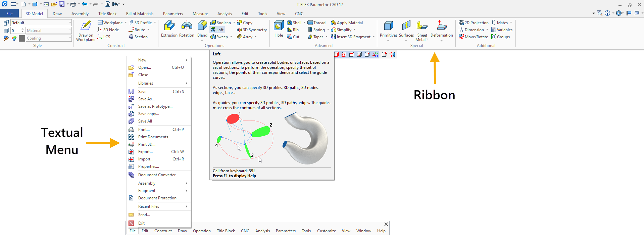The width and height of the screenshot is (644, 240).
Task: Toggle the cube with red diamond filter icon
Action: 384,54
